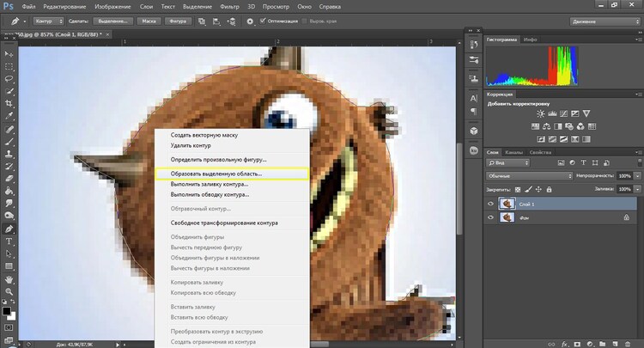Open the Histogram panel menu
The image size is (644, 348).
coord(639,40)
